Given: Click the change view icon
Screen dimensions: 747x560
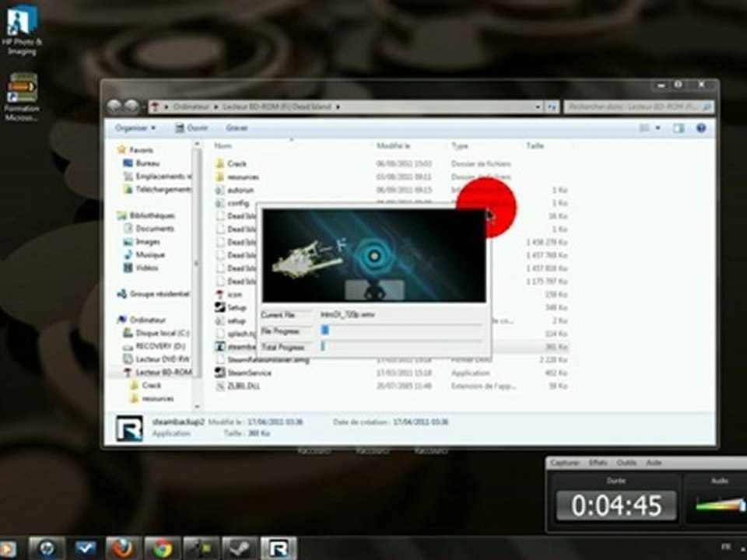Looking at the screenshot, I should [x=644, y=128].
